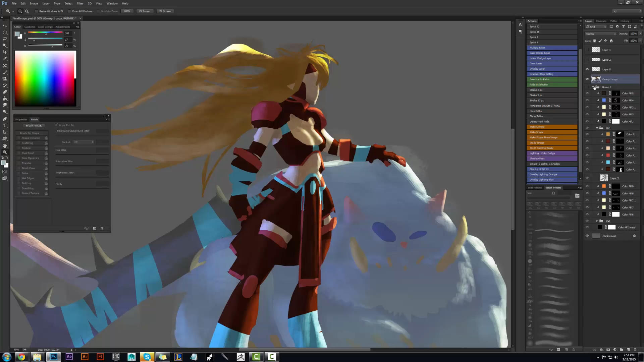The width and height of the screenshot is (644, 362).
Task: Create a new group in Layers panel
Action: 622,350
